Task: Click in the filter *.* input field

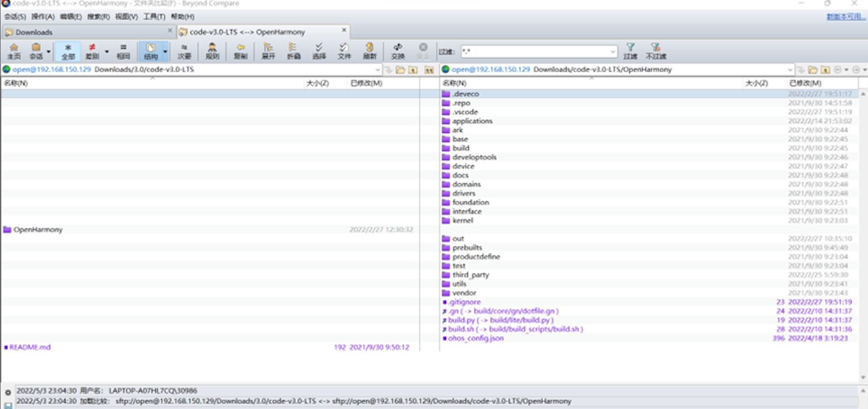Action: point(535,51)
